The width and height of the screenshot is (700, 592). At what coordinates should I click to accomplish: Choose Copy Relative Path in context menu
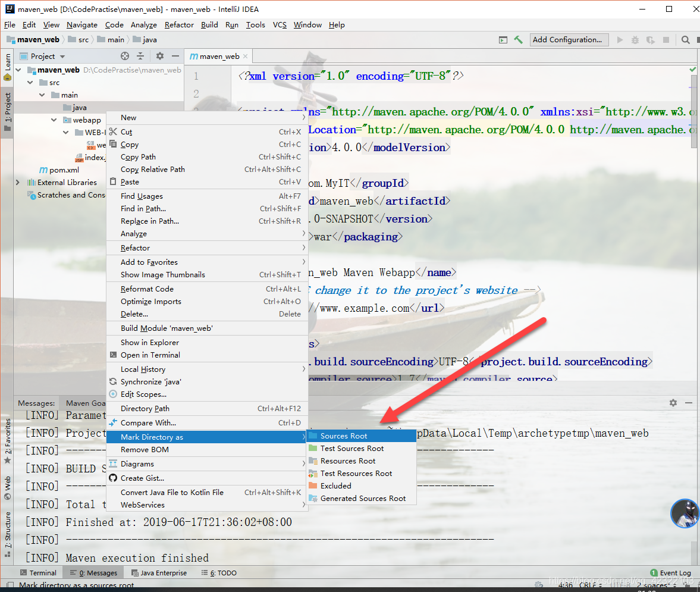(x=207, y=169)
